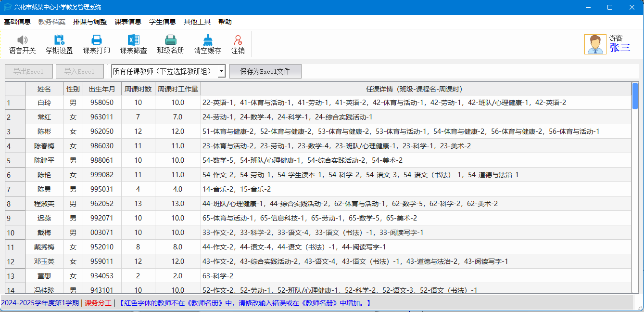Open the 班级名册 toolbar icon
The image size is (644, 312).
tap(170, 40)
